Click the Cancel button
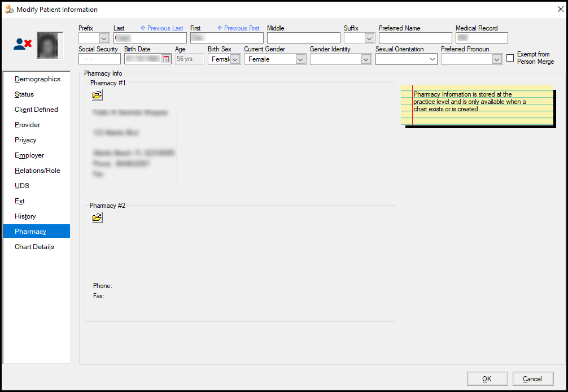568x392 pixels. (533, 379)
